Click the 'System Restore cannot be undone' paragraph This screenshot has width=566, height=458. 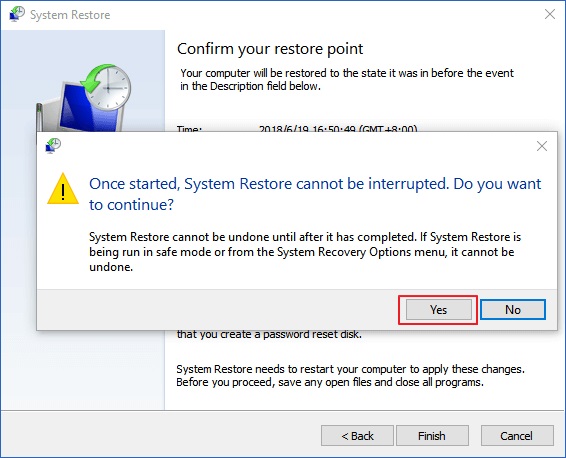tap(305, 252)
